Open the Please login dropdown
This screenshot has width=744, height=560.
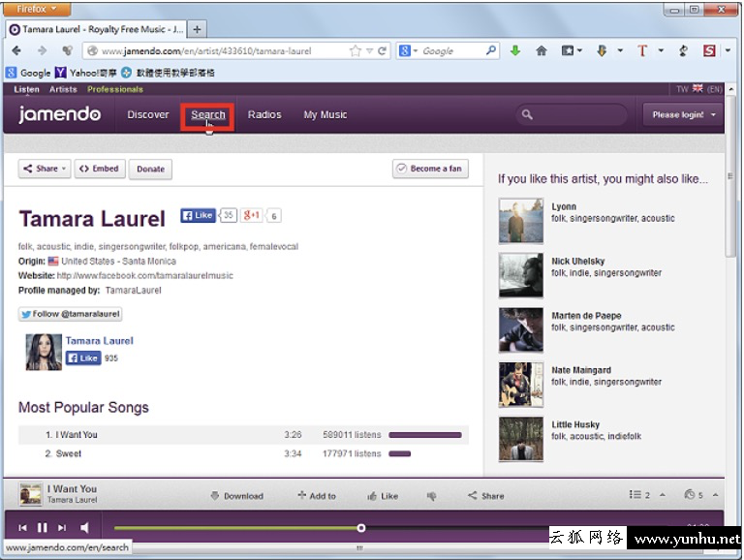[683, 115]
